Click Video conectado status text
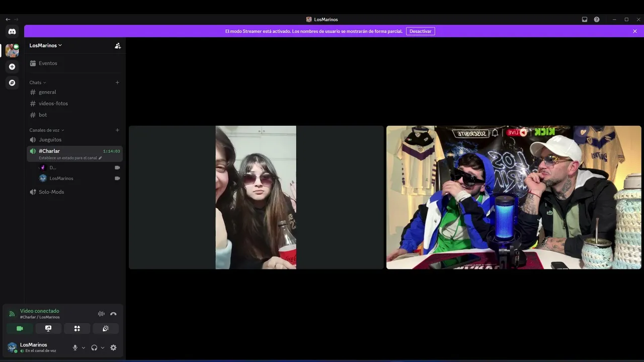 click(40, 311)
